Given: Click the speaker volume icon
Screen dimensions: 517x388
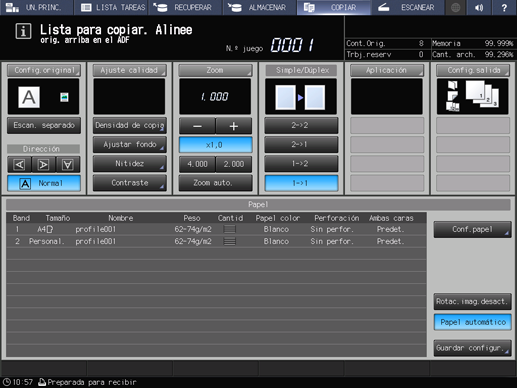Looking at the screenshot, I should point(479,7).
